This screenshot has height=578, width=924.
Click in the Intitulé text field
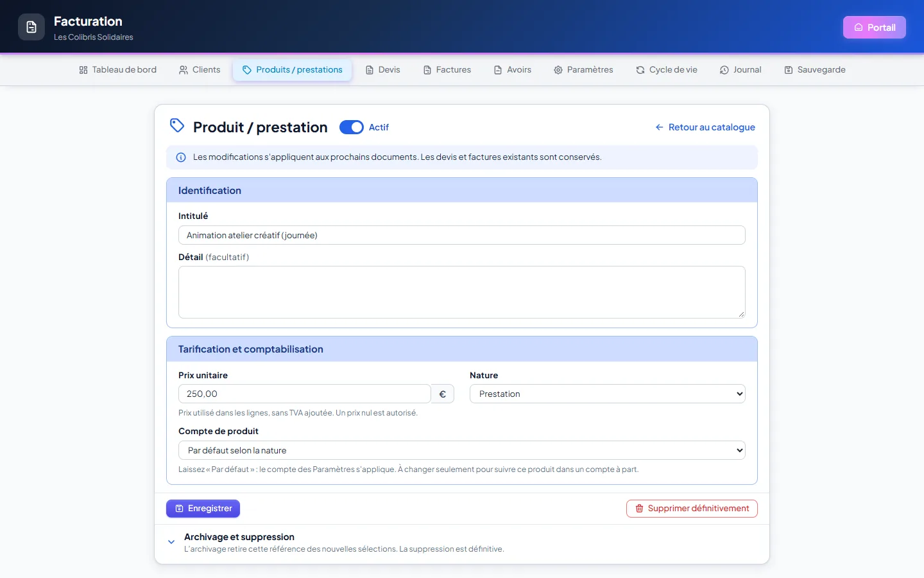tap(462, 235)
